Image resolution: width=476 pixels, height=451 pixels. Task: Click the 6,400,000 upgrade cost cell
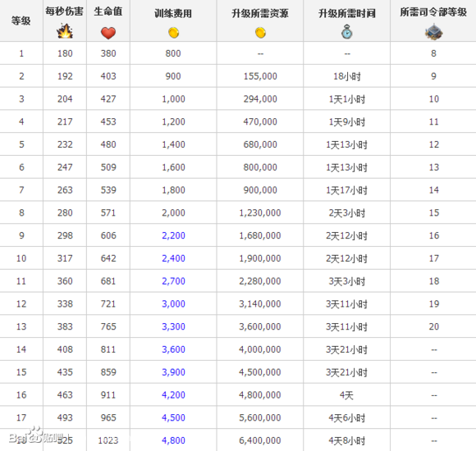260,440
